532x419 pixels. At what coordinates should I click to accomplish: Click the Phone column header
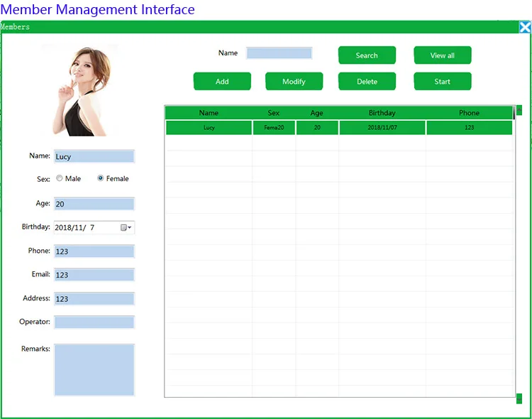coord(470,113)
